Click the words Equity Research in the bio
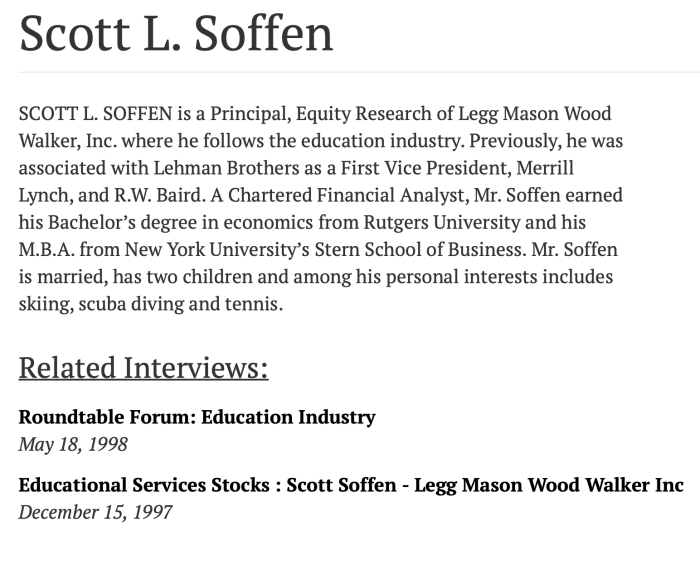 (345, 113)
